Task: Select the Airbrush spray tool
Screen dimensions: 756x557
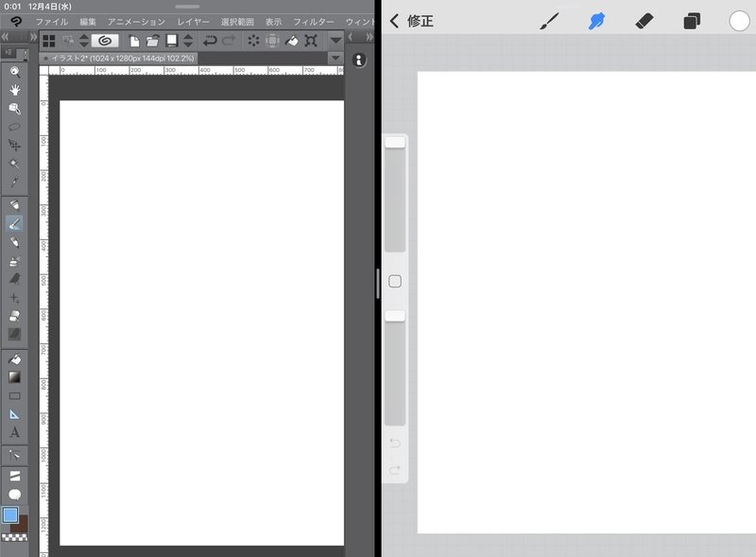Action: pos(14,261)
